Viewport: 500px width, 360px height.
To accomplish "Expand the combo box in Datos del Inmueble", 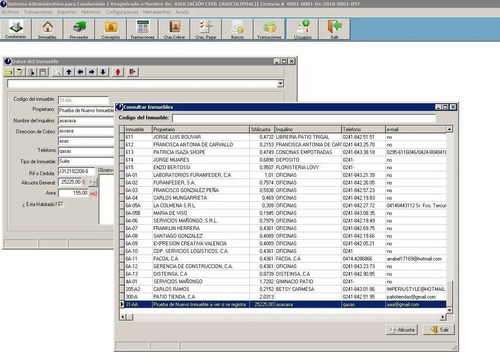I will 280,83.
